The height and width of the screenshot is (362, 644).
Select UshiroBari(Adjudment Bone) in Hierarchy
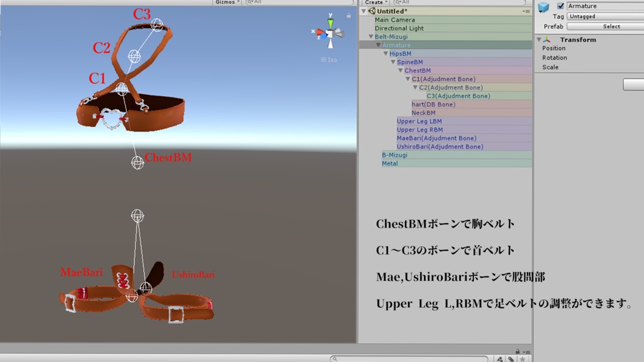(440, 146)
